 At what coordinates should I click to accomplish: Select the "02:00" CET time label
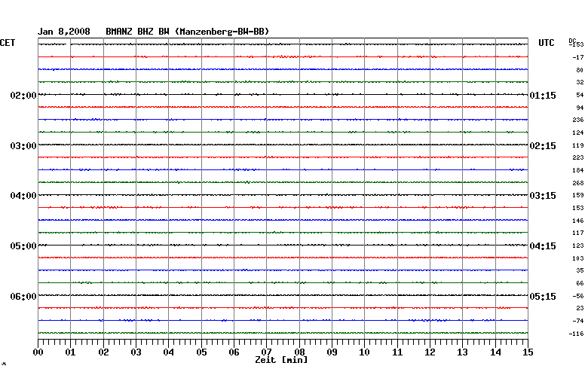click(23, 96)
